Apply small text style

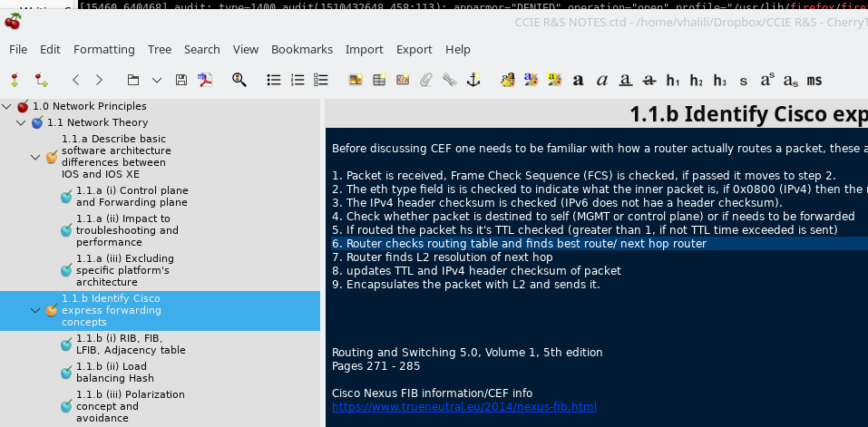tap(744, 82)
